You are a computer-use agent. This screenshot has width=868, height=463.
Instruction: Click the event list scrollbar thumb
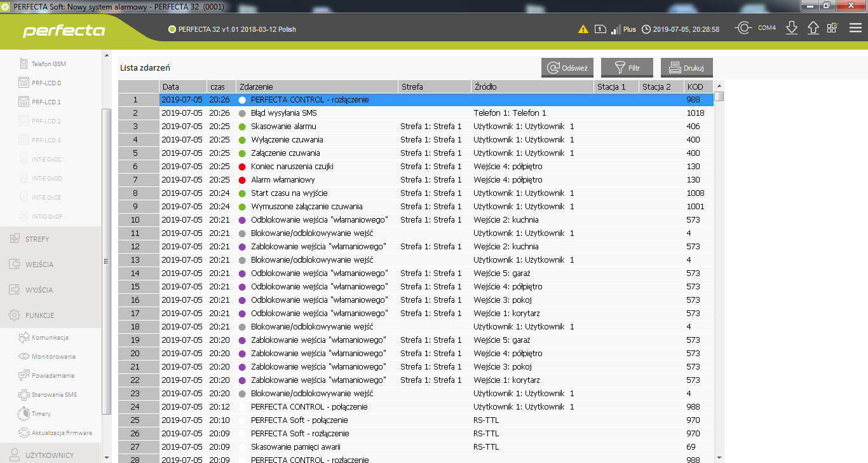(x=719, y=97)
